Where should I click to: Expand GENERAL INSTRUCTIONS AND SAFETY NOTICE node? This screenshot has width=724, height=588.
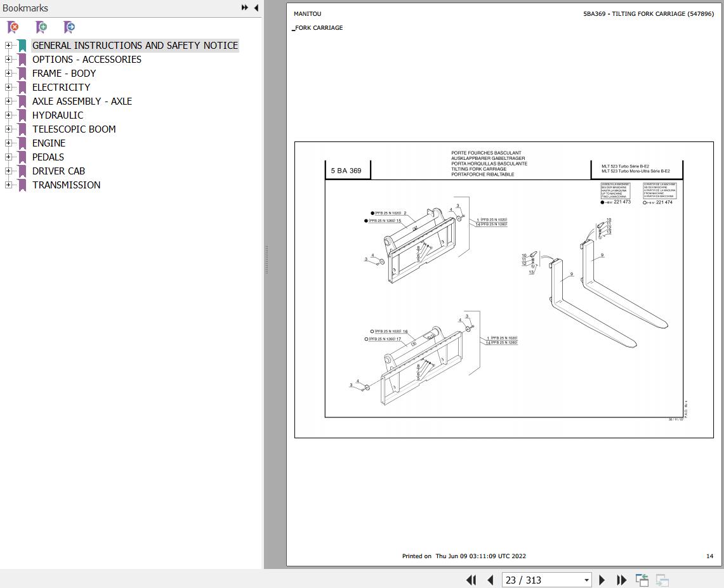pos(8,45)
